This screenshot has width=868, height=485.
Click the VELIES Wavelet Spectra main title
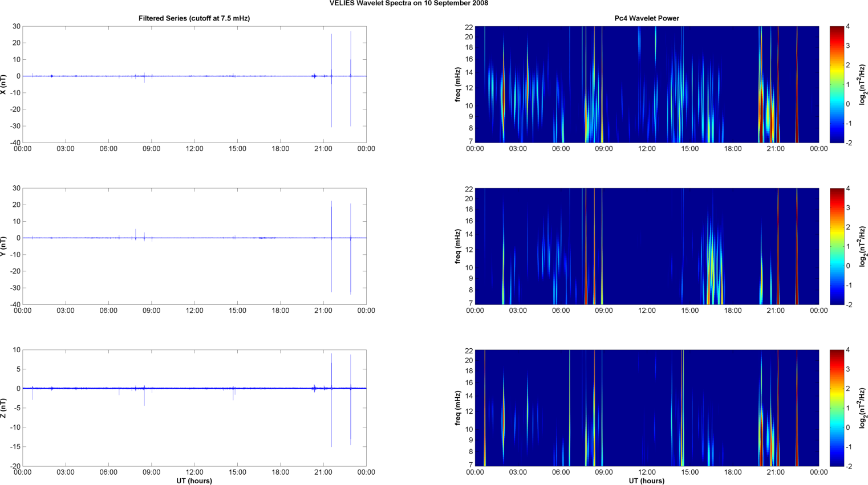tap(408, 3)
